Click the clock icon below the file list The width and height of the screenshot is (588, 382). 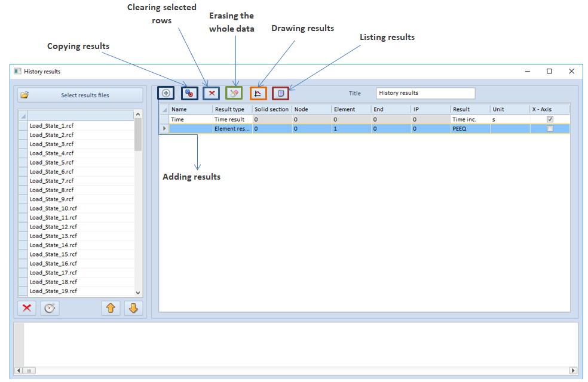click(50, 308)
